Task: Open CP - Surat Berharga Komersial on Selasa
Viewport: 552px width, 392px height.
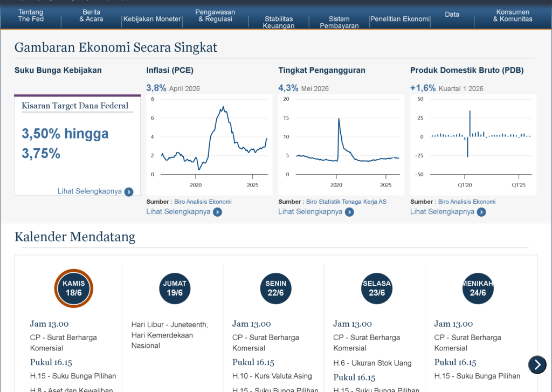Action: point(367,343)
